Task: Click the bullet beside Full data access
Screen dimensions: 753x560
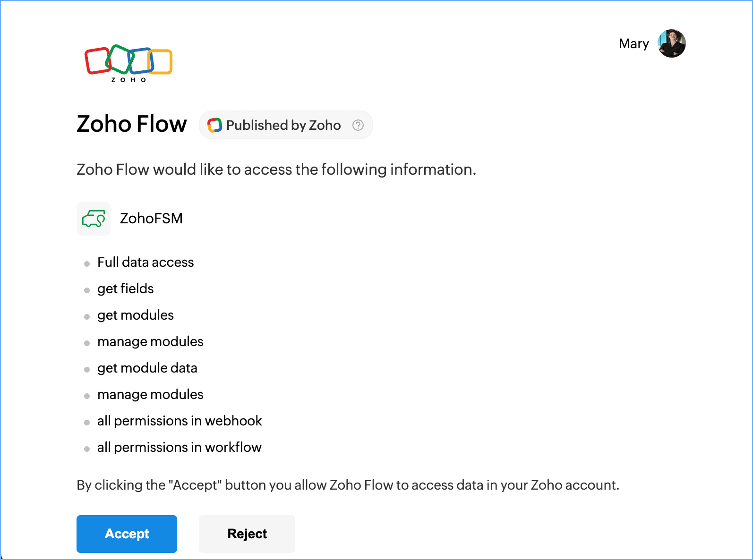Action: click(x=87, y=264)
